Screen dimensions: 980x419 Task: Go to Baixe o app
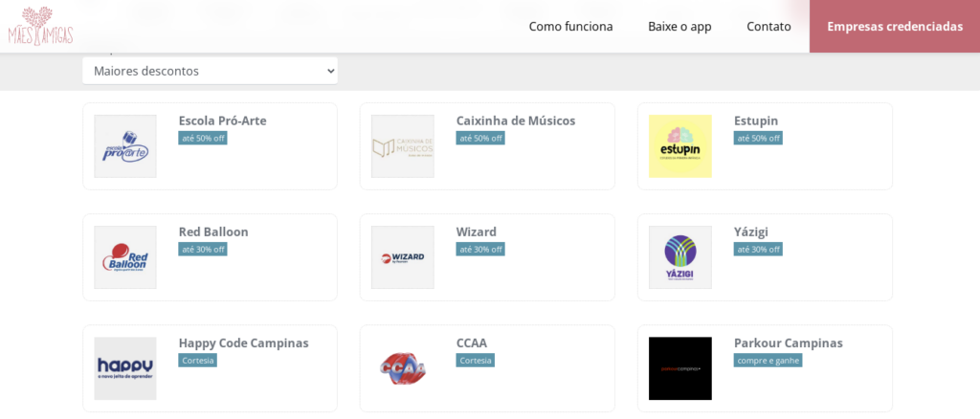coord(679,26)
